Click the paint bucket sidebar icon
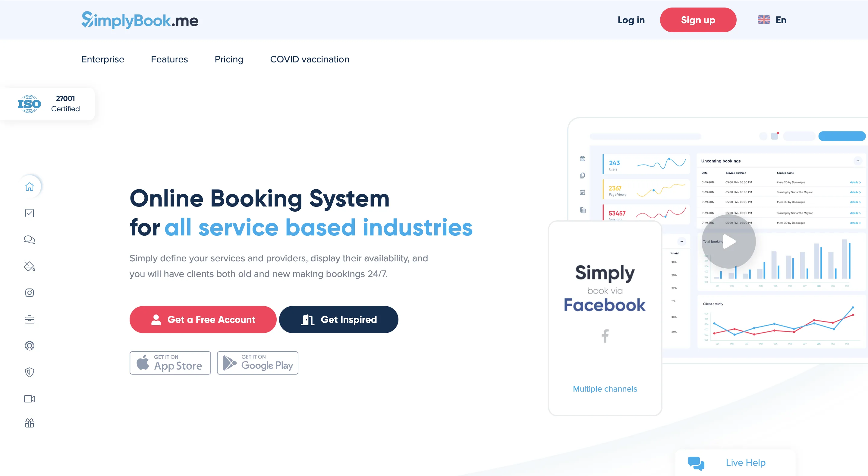868x476 pixels. tap(29, 266)
